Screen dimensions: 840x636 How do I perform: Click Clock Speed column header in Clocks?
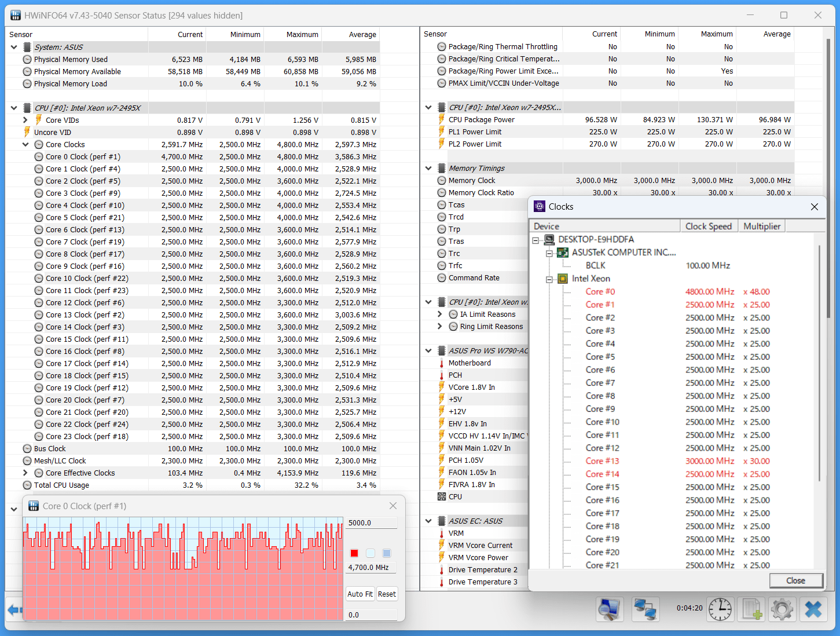709,226
